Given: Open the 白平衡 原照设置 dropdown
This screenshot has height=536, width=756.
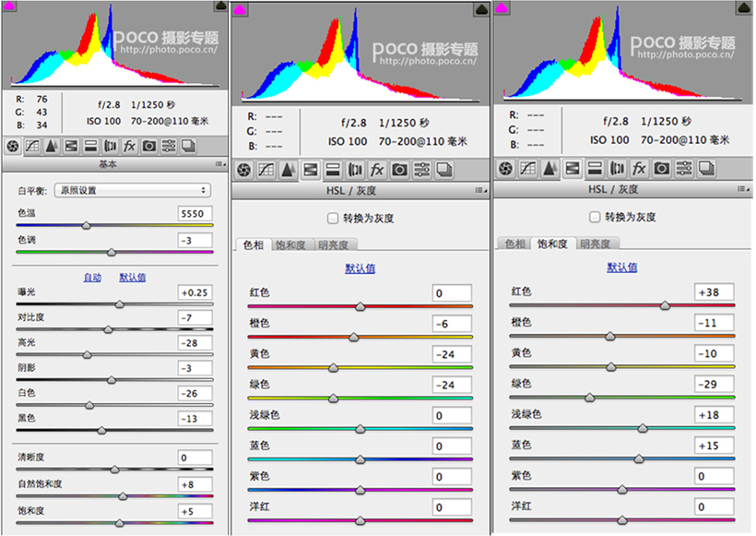Looking at the screenshot, I should (x=133, y=190).
